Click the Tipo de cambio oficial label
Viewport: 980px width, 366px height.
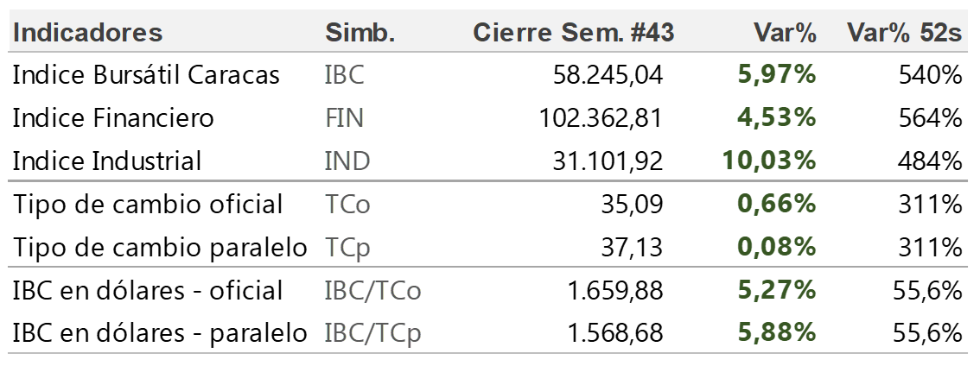click(x=148, y=205)
